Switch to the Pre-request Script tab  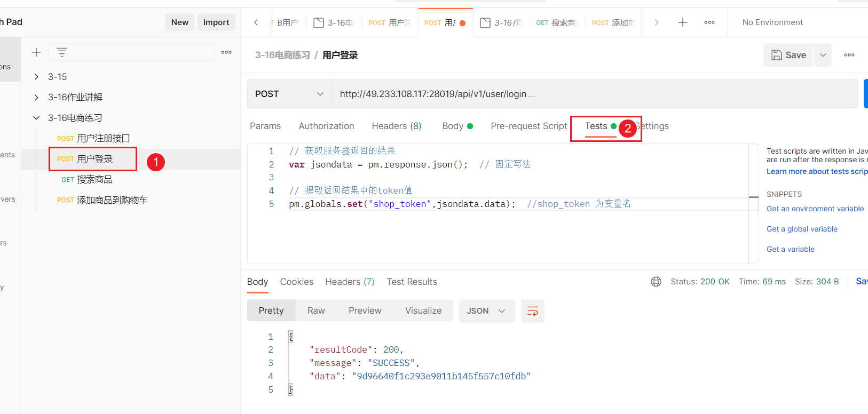coord(528,126)
